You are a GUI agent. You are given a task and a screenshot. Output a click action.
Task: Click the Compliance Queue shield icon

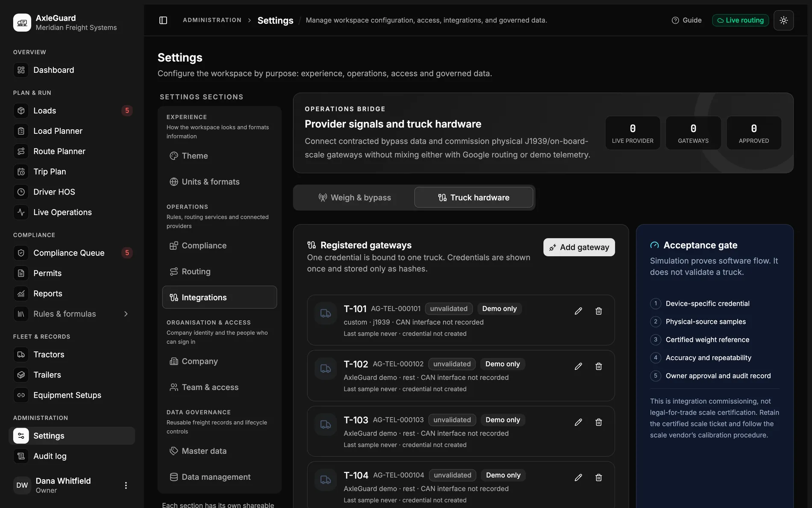(21, 253)
